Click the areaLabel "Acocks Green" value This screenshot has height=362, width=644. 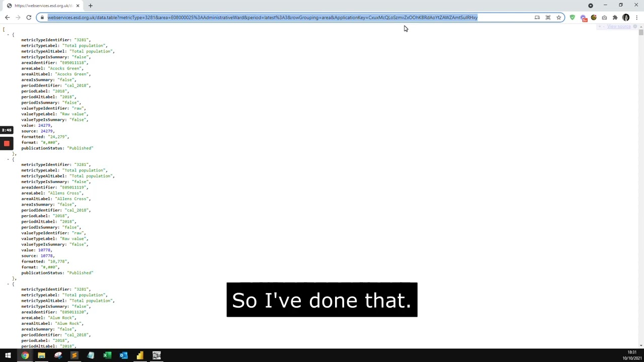coord(64,68)
